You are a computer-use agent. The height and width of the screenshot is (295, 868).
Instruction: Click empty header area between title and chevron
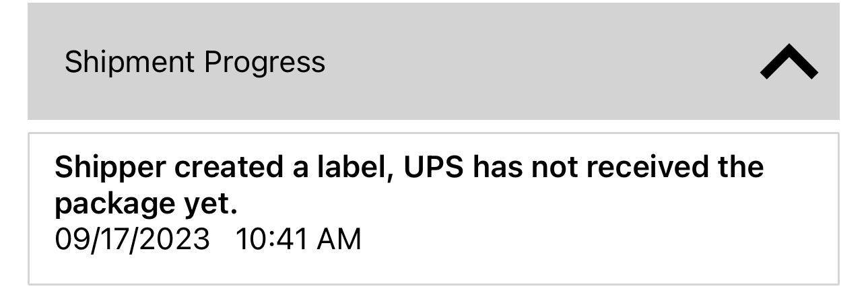click(x=539, y=61)
